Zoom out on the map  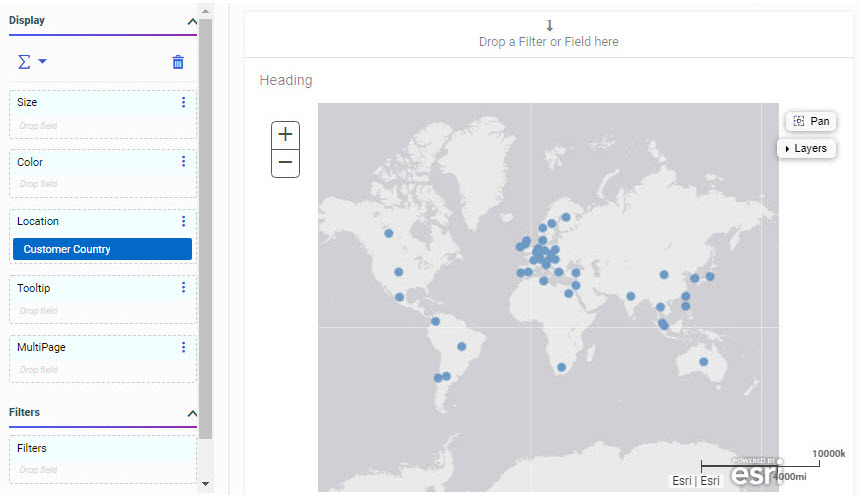tap(285, 163)
